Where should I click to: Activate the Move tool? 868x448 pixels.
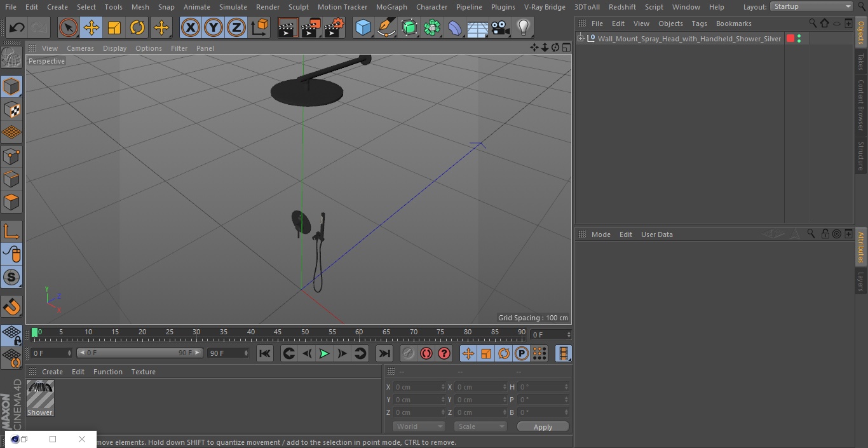[91, 27]
